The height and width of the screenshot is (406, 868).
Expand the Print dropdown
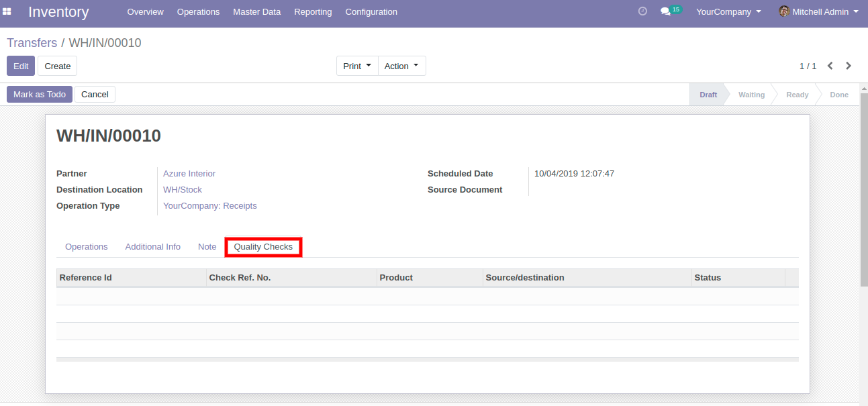pyautogui.click(x=357, y=66)
